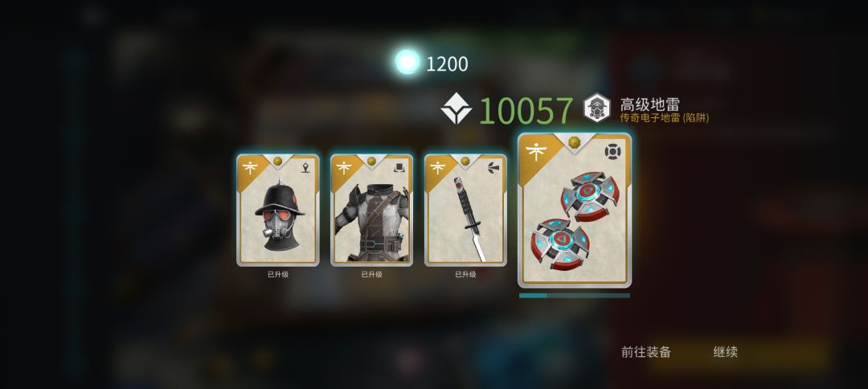Select the gas mask hexagon icon
The image size is (868, 389).
tap(597, 108)
